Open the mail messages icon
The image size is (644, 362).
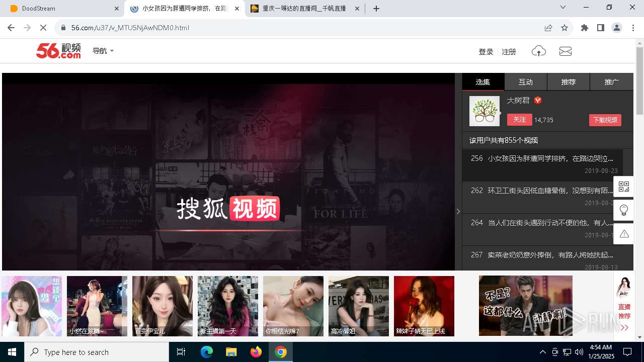(x=566, y=51)
